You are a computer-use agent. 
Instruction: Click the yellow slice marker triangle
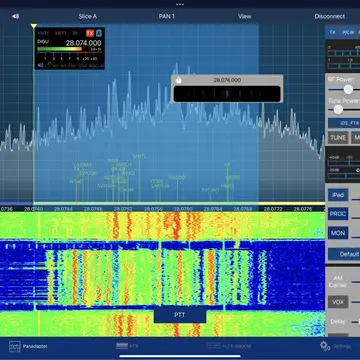click(34, 26)
